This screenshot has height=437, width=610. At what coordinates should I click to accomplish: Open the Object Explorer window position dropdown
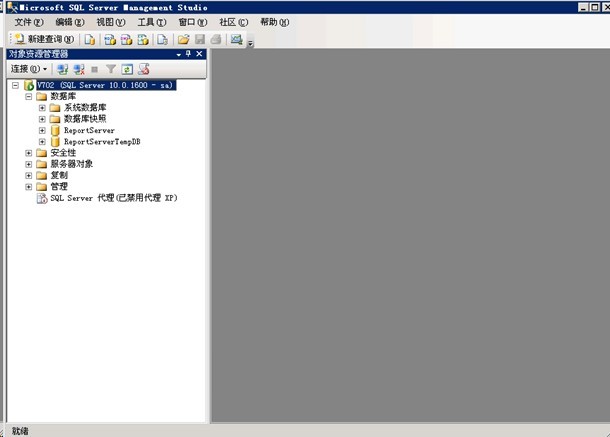(x=179, y=54)
